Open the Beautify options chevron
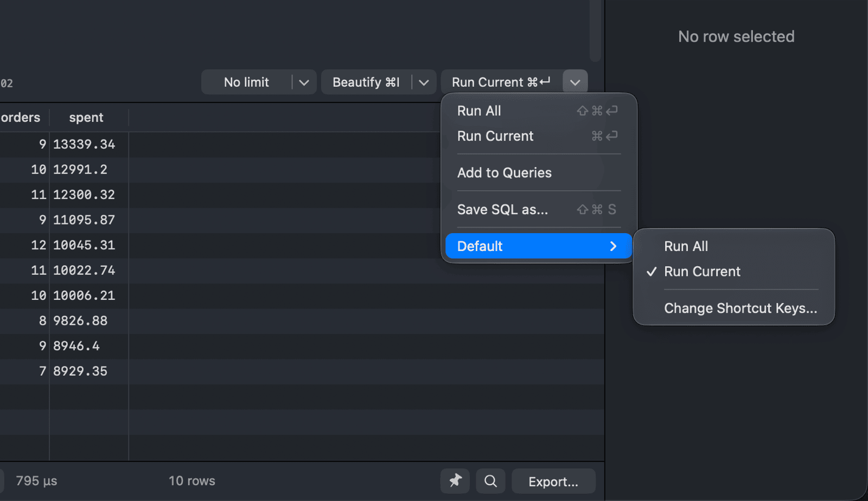The width and height of the screenshot is (868, 501). (x=424, y=82)
